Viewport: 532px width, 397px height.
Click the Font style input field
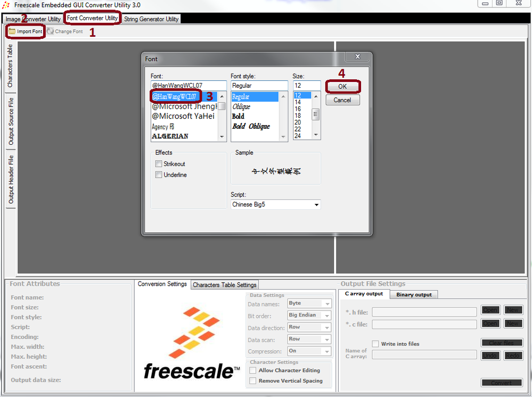click(259, 86)
